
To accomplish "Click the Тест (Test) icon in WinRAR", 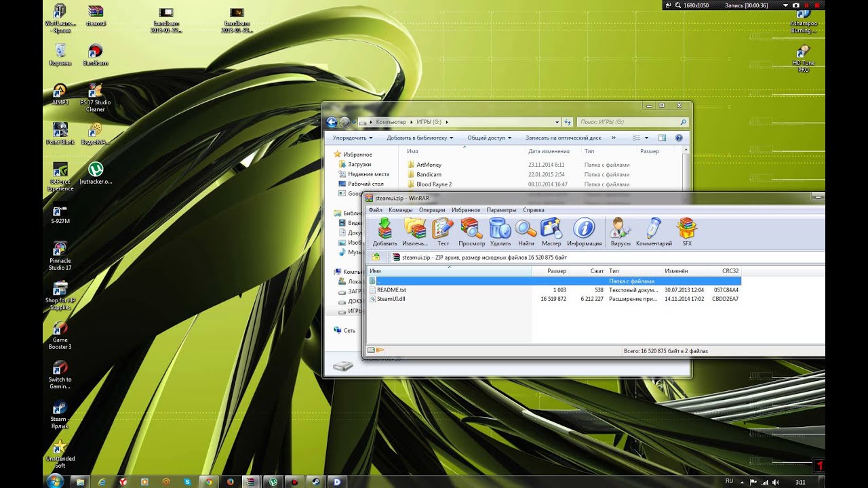I will pyautogui.click(x=443, y=232).
